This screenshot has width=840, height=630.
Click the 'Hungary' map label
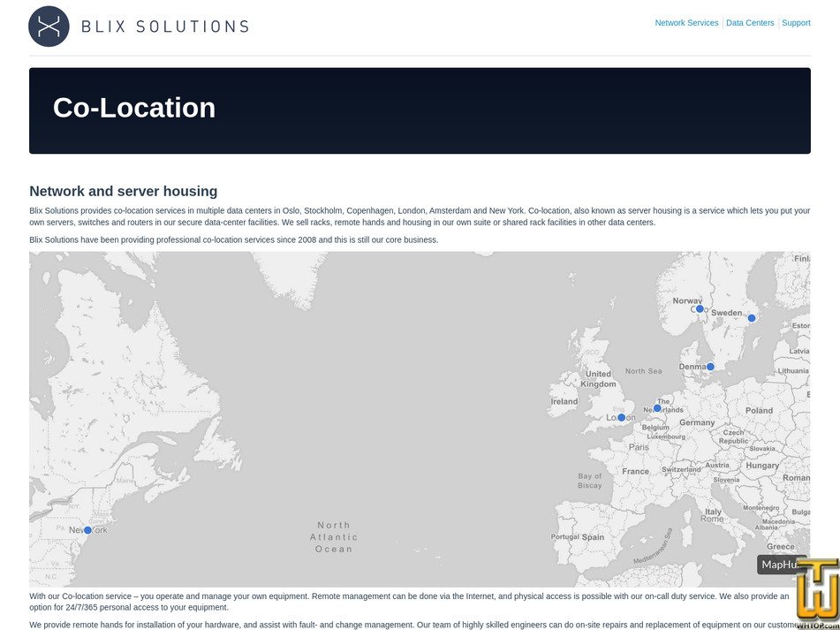[x=762, y=466]
